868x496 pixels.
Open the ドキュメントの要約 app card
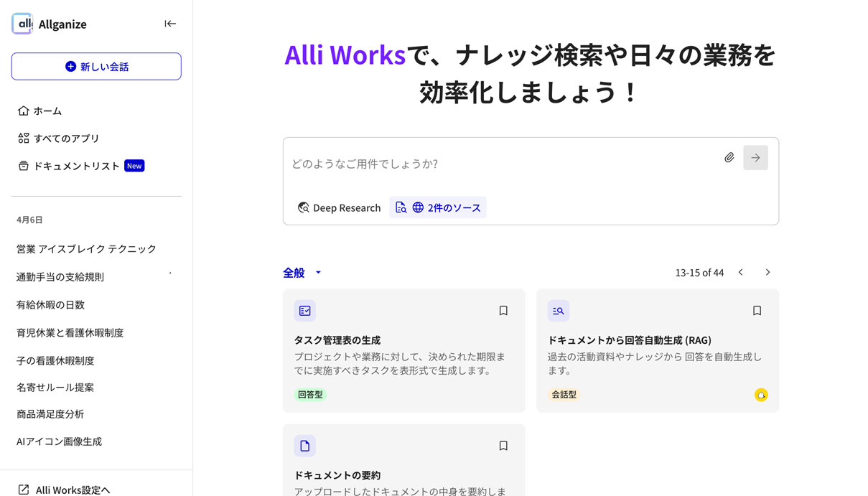pos(404,460)
